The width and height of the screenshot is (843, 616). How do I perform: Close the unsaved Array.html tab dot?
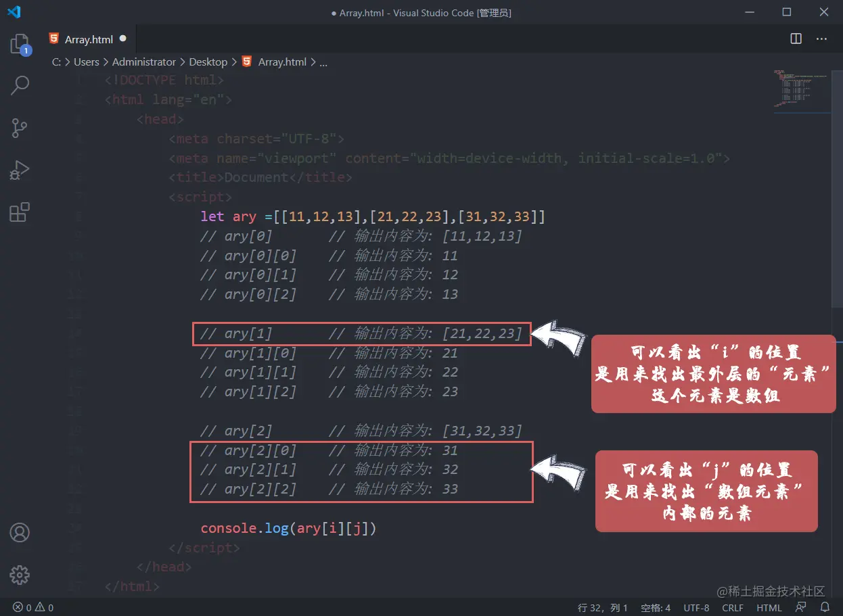click(122, 39)
